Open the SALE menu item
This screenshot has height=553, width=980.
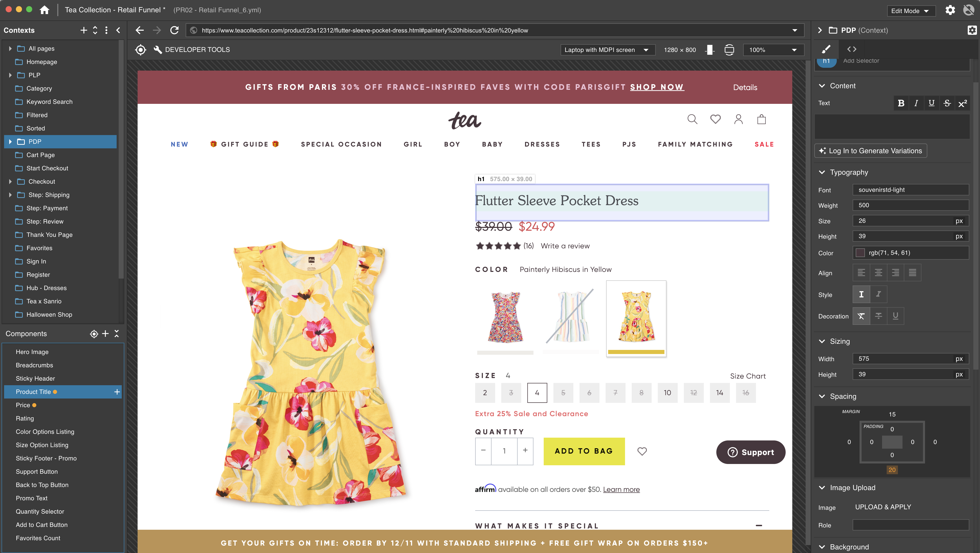click(764, 144)
